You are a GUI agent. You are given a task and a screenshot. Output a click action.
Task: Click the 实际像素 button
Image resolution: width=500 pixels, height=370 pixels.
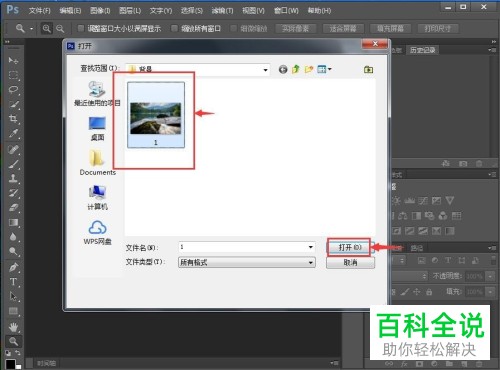coord(296,29)
